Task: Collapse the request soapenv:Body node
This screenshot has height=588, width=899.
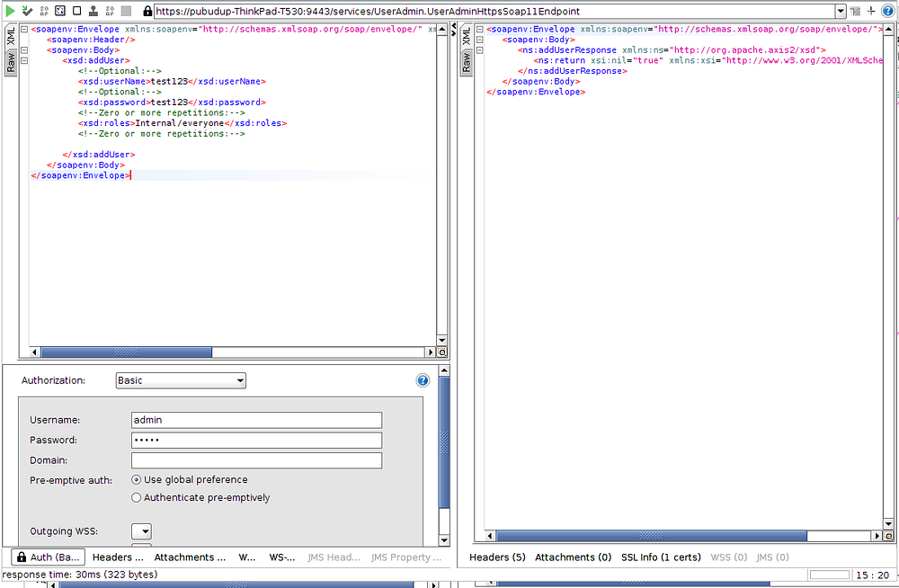Action: pyautogui.click(x=24, y=50)
